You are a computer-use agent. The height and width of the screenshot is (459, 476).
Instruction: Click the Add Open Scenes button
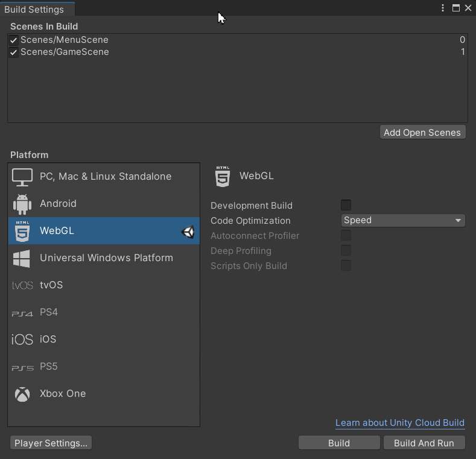422,132
